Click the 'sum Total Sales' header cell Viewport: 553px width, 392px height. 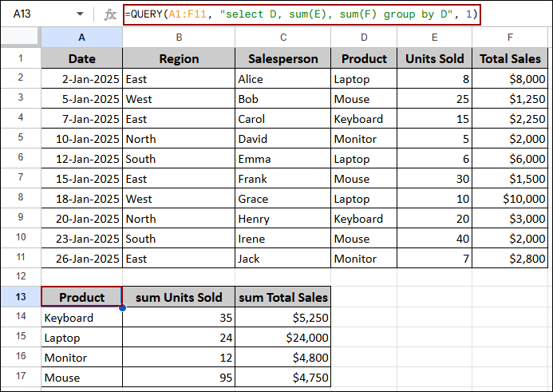tap(282, 298)
